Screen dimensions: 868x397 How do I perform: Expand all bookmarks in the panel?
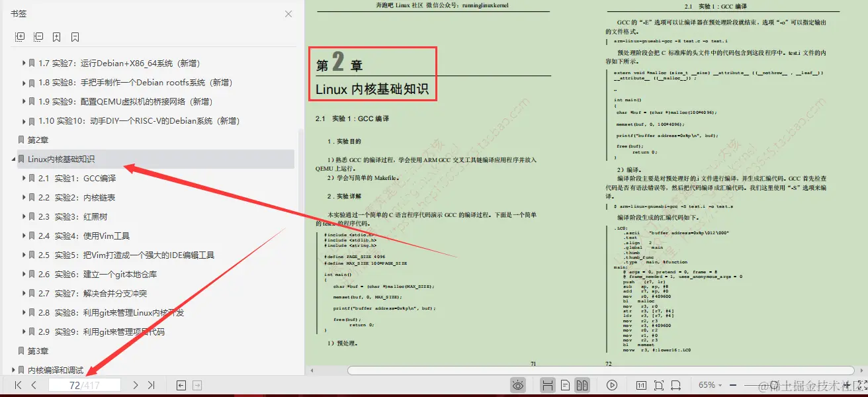pos(20,36)
